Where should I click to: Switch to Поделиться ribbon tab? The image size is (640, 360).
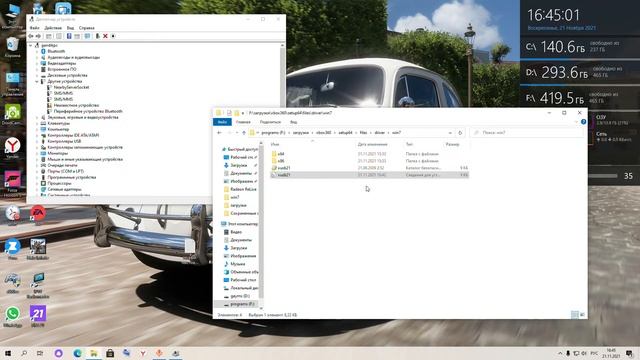point(270,122)
